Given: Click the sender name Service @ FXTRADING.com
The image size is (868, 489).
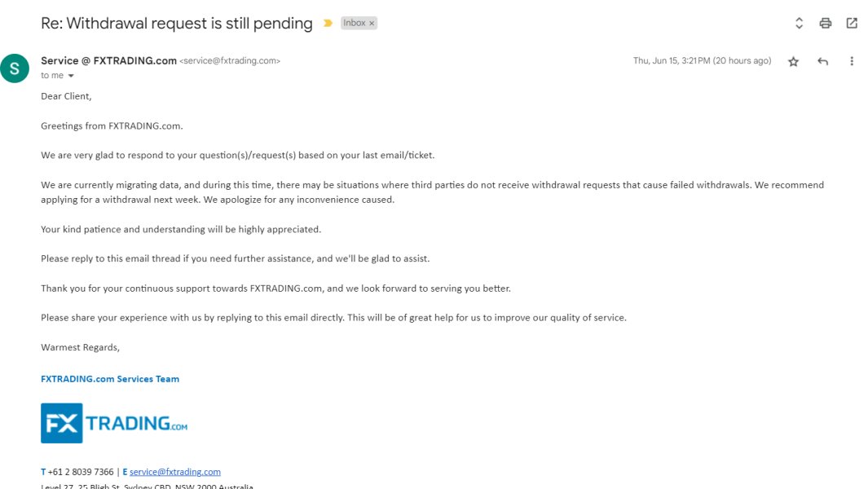Looking at the screenshot, I should tap(108, 61).
